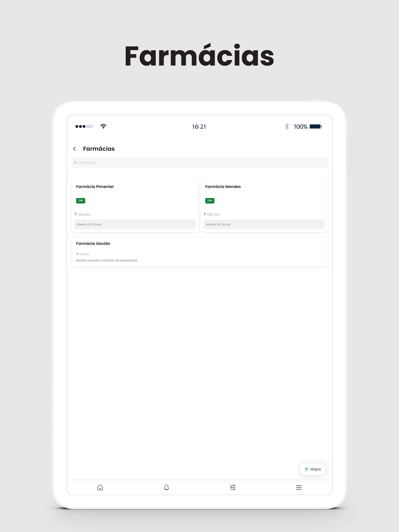
Task: Click the Pesquisar search field
Action: click(x=199, y=163)
